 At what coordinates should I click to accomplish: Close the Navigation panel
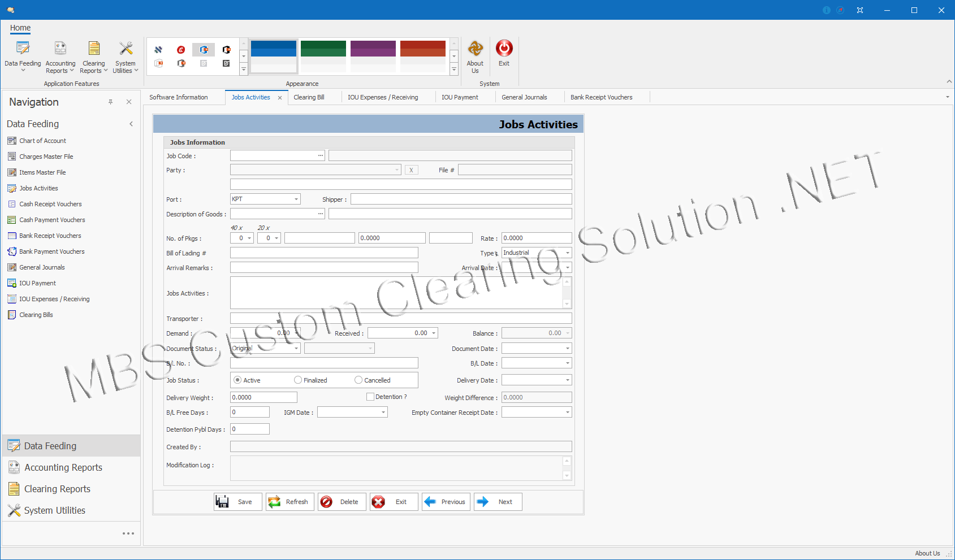point(129,102)
